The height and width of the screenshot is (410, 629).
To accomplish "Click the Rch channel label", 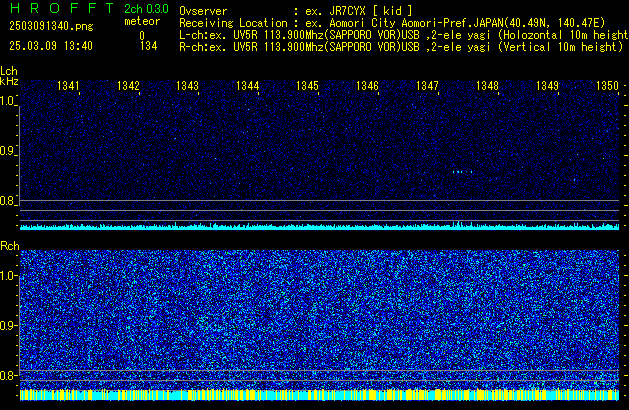I will point(10,246).
